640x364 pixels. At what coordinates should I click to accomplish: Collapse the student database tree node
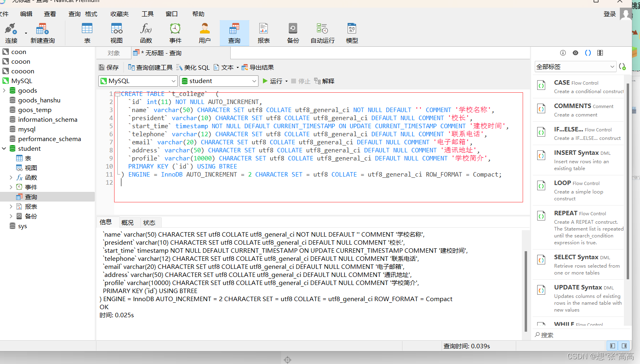(4, 148)
